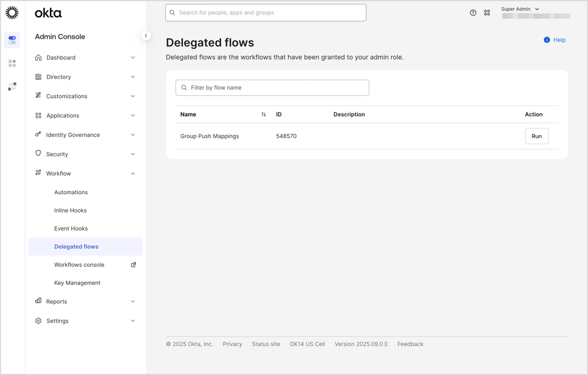This screenshot has width=588, height=375.
Task: Select the Admin Console toggle icon in rail
Action: pos(12,40)
